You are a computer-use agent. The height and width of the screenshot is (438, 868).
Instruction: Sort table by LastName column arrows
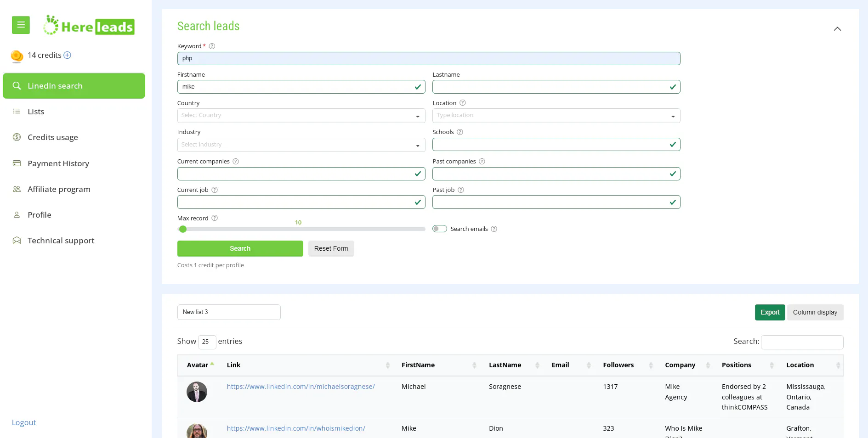(x=537, y=365)
